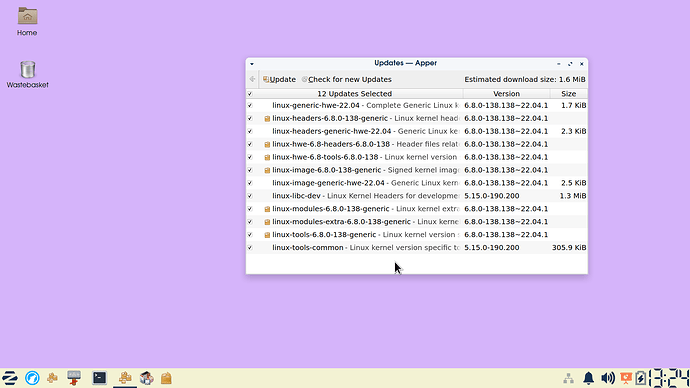Viewport: 690px width, 388px height.
Task: Click the Update button
Action: point(279,79)
